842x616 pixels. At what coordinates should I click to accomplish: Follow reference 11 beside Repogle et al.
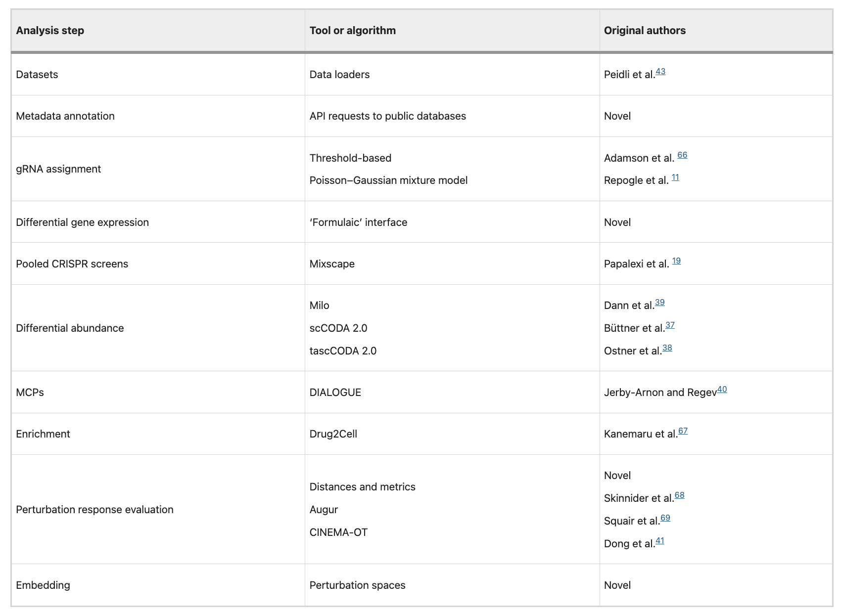pos(675,177)
